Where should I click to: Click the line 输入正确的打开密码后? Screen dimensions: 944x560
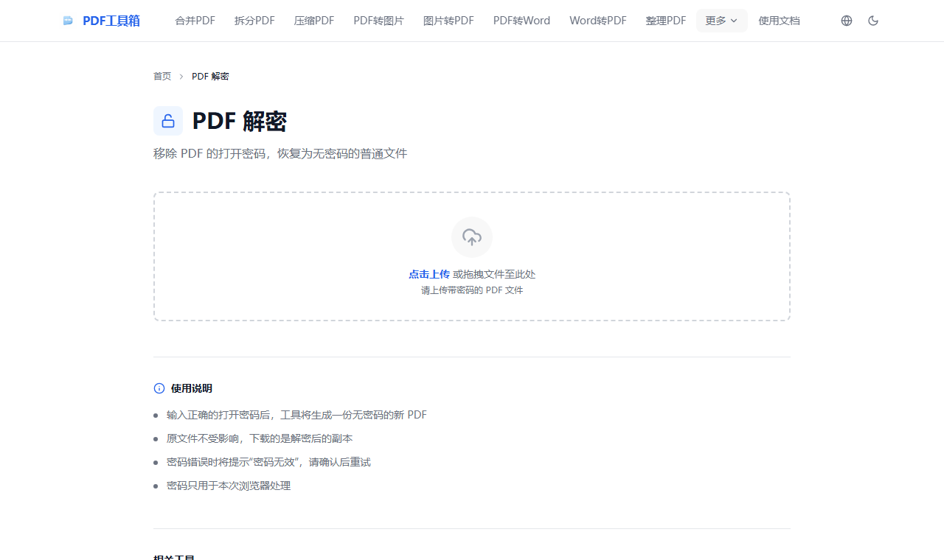click(x=296, y=415)
